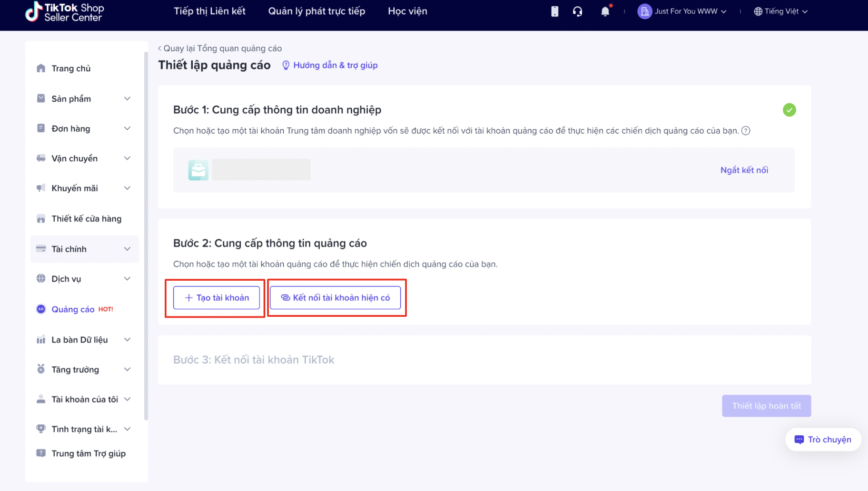
Task: Open Tiếp thị Liên kết menu
Action: click(x=210, y=11)
